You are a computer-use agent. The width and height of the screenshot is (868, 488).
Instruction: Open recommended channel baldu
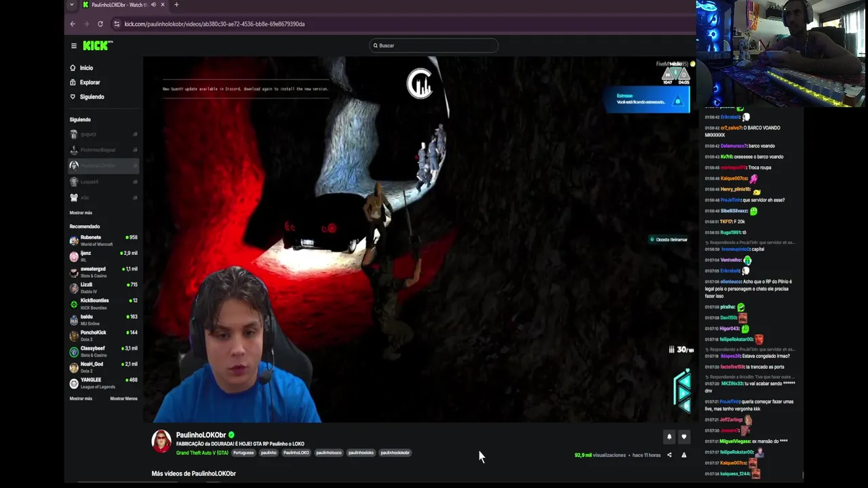104,319
